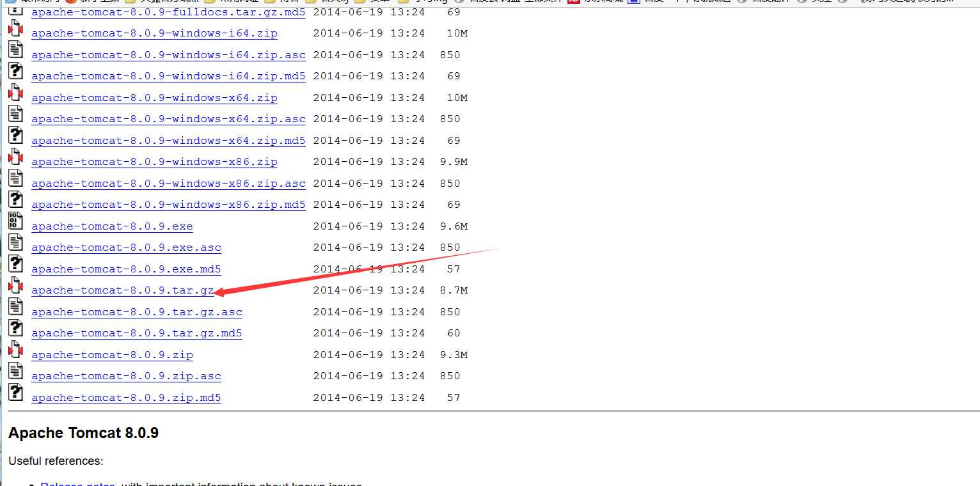Click the text-file icon beside apache-tomcat-8.0.9.exe.asc
Viewport: 980px width, 486px height.
click(x=15, y=243)
